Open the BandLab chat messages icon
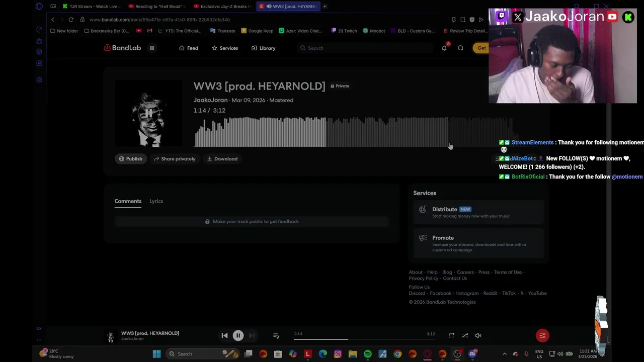 tap(460, 48)
